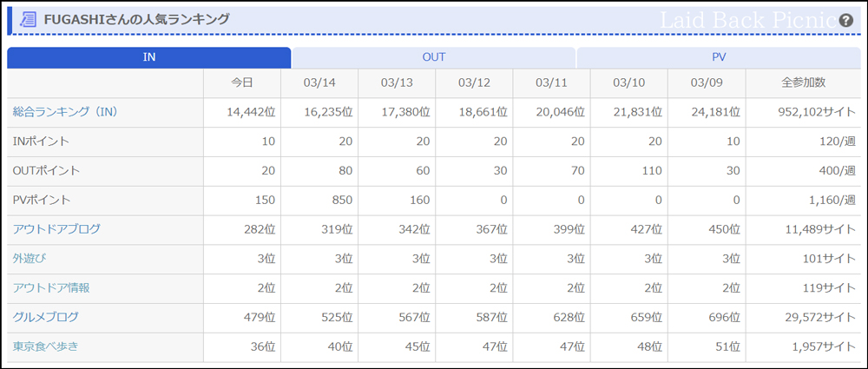Open the 東京食べ歩き category link
The height and width of the screenshot is (369, 868).
point(45,346)
